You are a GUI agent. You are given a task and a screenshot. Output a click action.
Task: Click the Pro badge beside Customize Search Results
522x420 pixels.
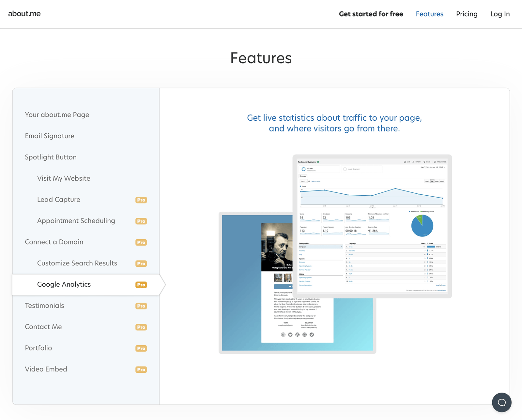point(141,263)
